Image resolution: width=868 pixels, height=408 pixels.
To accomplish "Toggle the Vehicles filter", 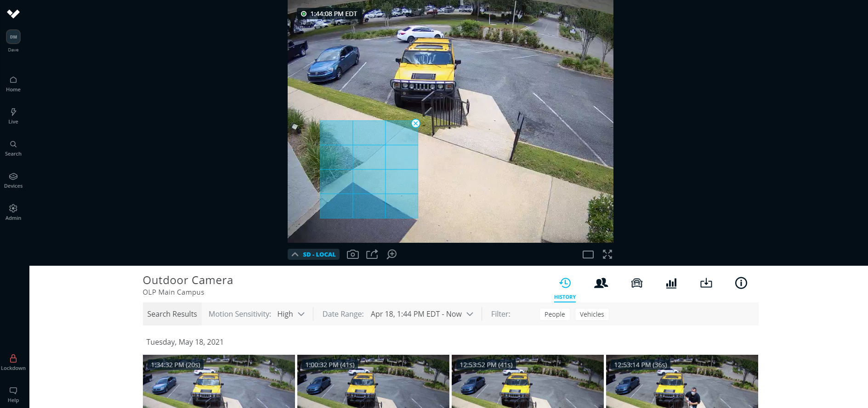I will [x=592, y=314].
